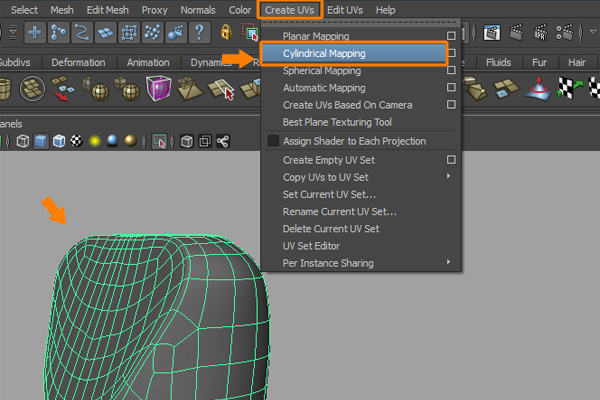Open Planar Mapping options box
The width and height of the screenshot is (600, 400).
coord(452,36)
